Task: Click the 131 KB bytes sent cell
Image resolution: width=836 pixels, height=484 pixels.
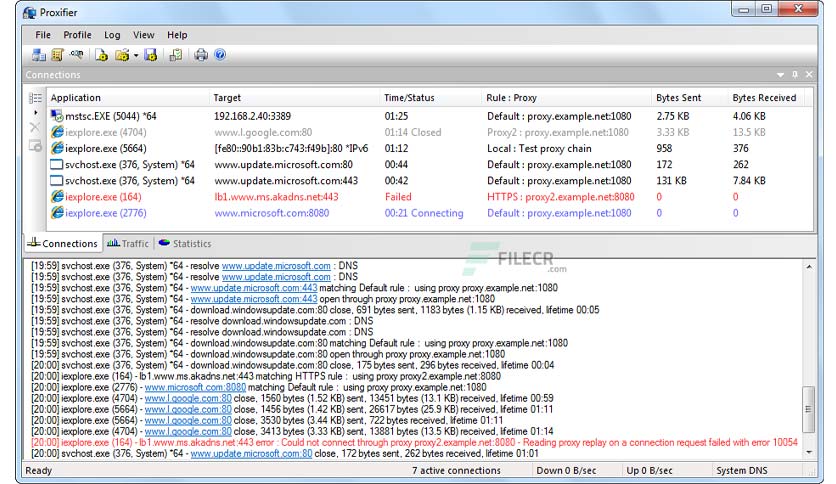Action: pyautogui.click(x=671, y=181)
